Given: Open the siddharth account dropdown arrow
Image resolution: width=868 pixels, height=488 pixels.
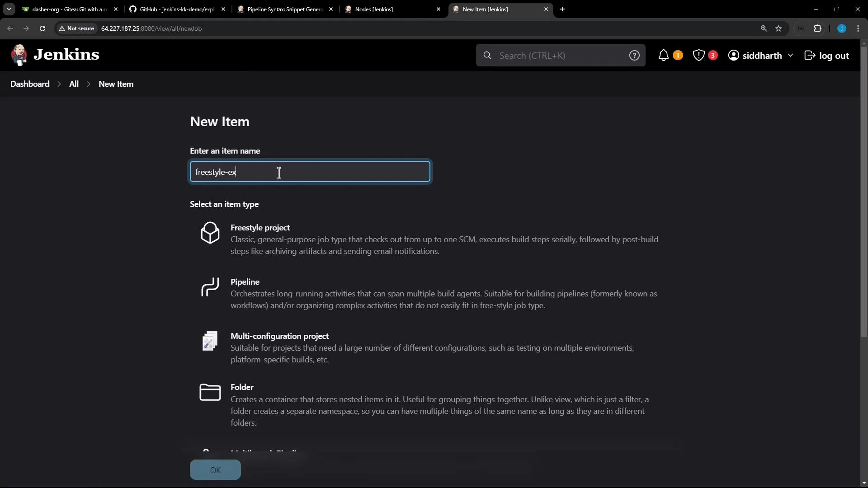Looking at the screenshot, I should click(791, 55).
